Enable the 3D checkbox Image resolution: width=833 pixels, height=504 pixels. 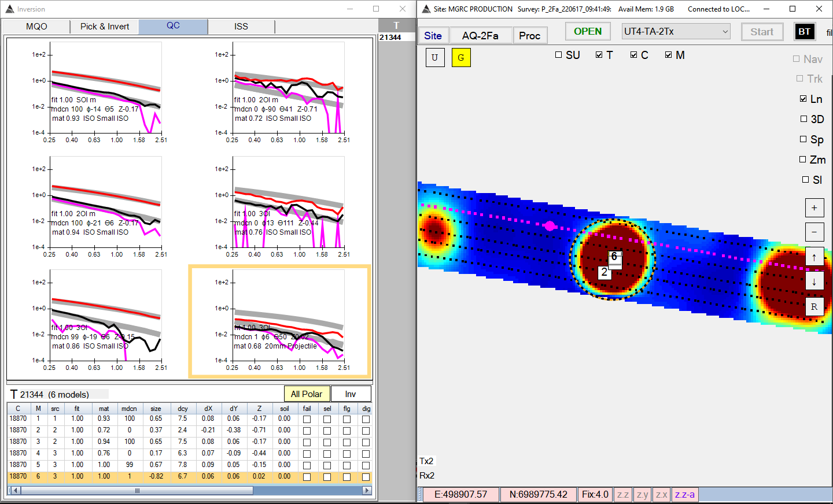(x=803, y=119)
